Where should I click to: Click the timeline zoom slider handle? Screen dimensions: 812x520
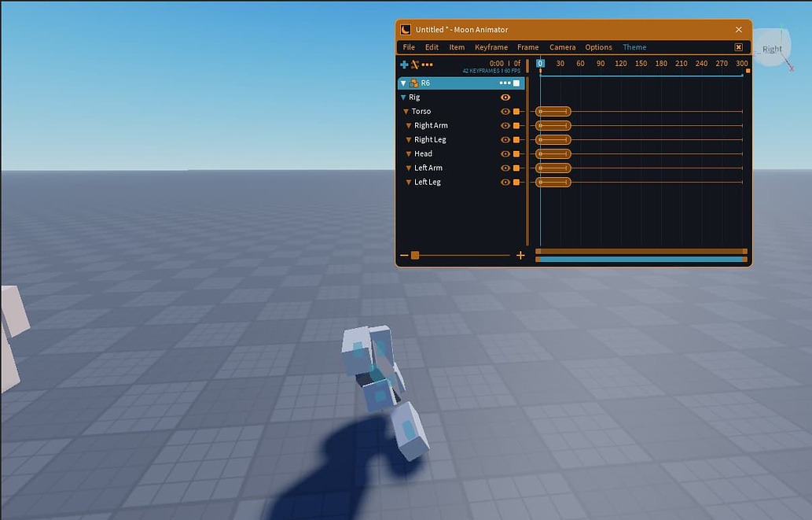[415, 256]
